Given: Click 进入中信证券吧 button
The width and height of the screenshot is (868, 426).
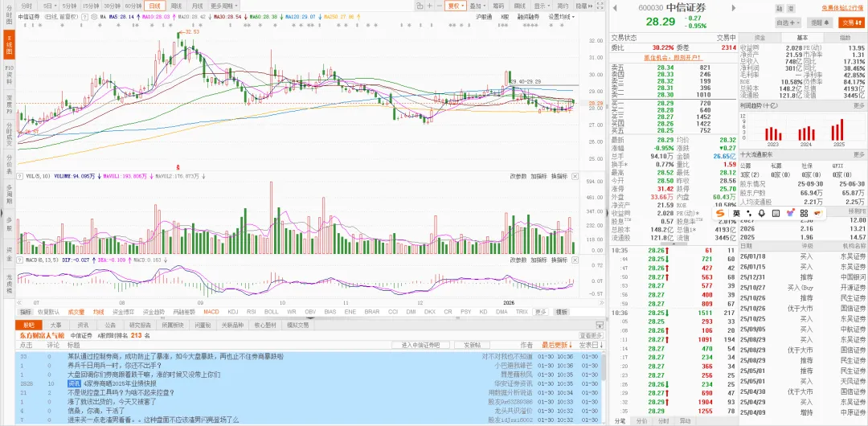Looking at the screenshot, I should tap(420, 345).
